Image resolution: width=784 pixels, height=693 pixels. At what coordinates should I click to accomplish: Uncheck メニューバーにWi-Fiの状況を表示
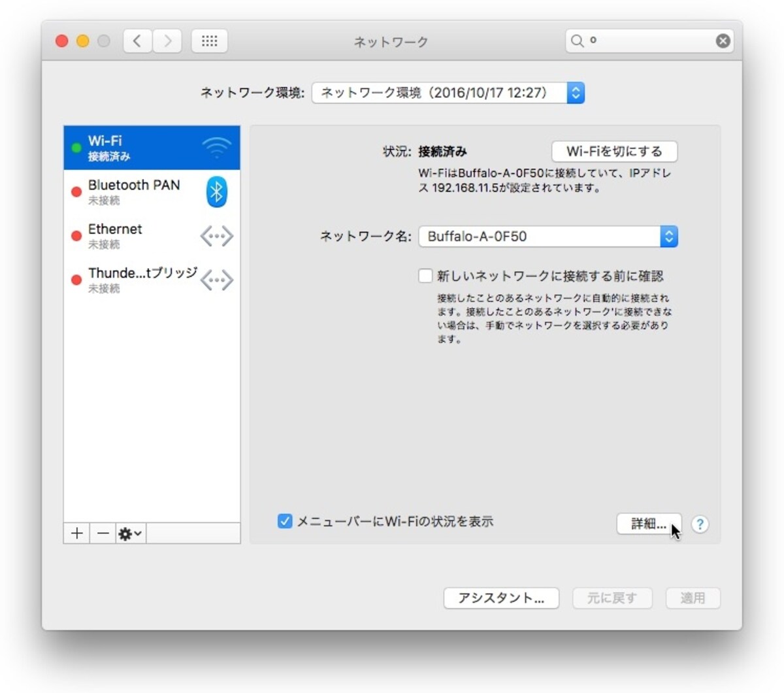(285, 521)
